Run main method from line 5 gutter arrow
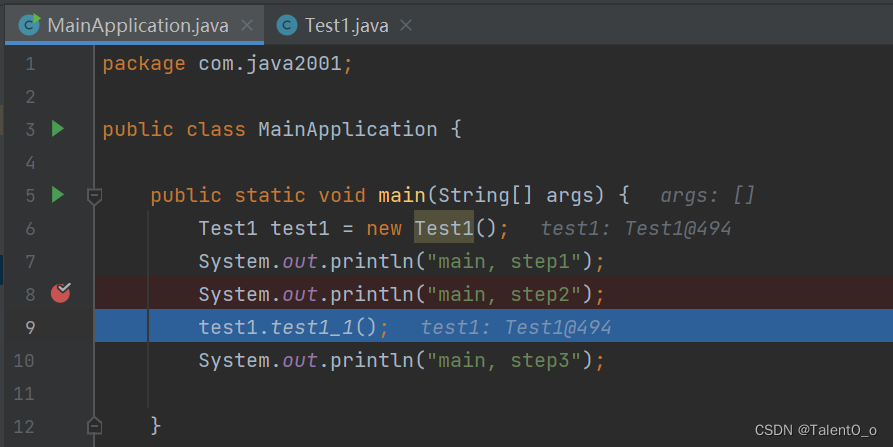893x447 pixels. pyautogui.click(x=58, y=195)
